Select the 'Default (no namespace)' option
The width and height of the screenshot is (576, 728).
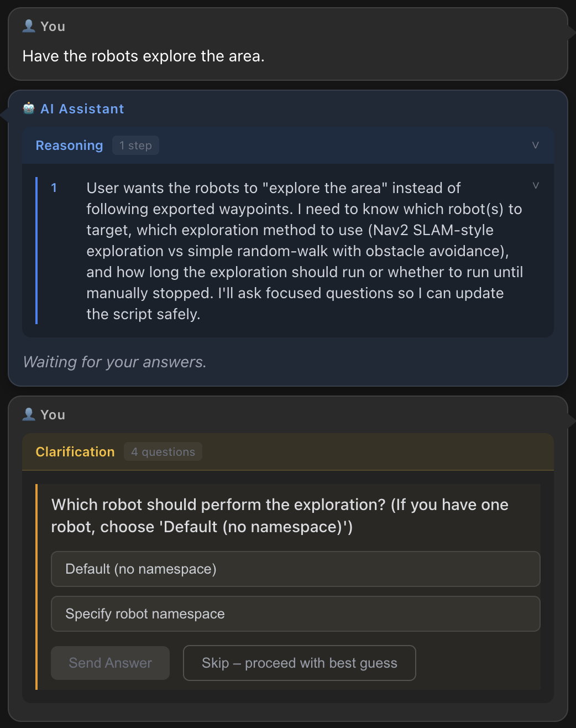coord(295,569)
